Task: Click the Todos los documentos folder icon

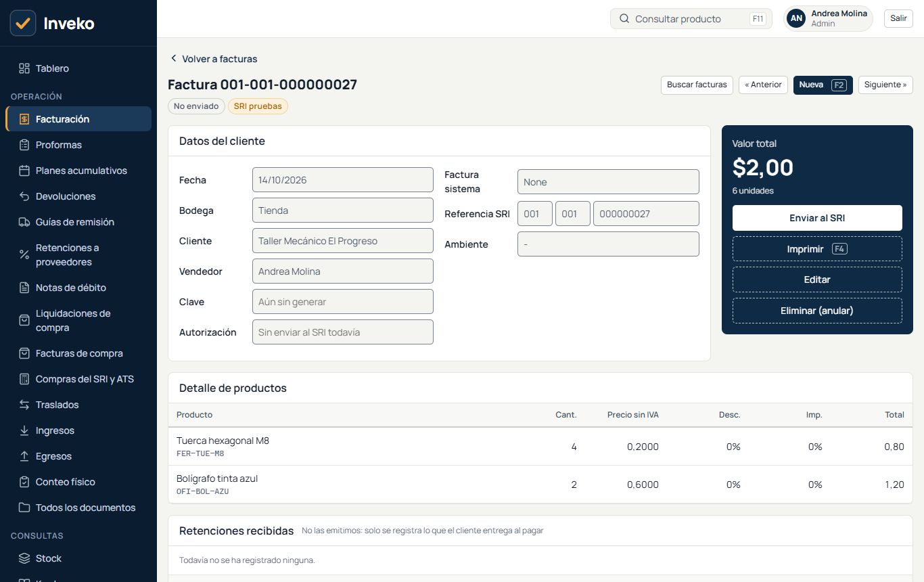Action: click(x=24, y=508)
